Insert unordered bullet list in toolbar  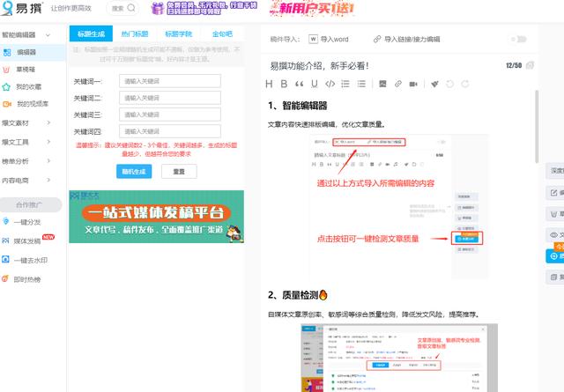coord(361,84)
